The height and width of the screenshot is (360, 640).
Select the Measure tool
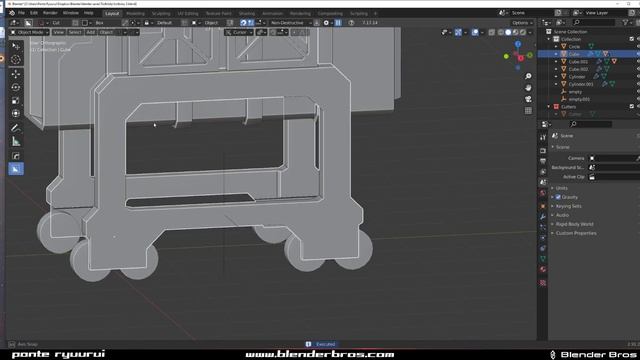16,142
